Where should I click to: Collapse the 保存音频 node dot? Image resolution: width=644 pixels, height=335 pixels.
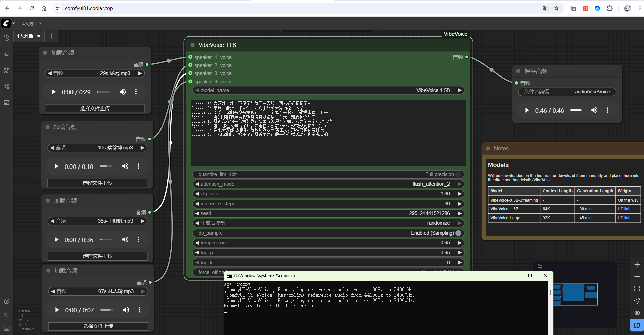[x=518, y=71]
